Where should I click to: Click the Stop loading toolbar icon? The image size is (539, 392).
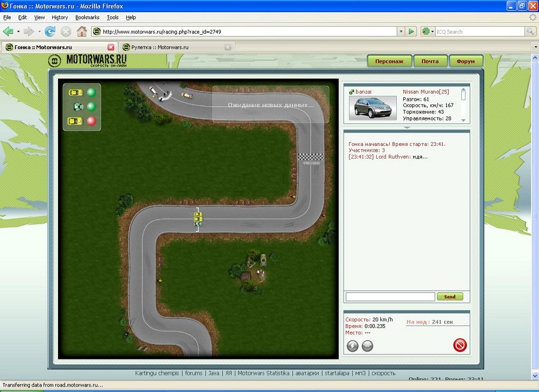point(66,32)
